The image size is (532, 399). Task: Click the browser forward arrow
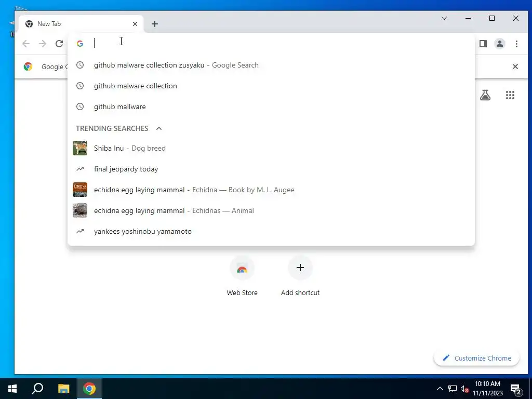tap(43, 44)
